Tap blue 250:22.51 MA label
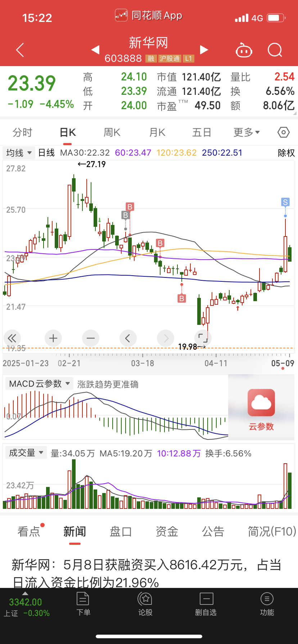Image resolution: width=298 pixels, height=644 pixels. (222, 153)
